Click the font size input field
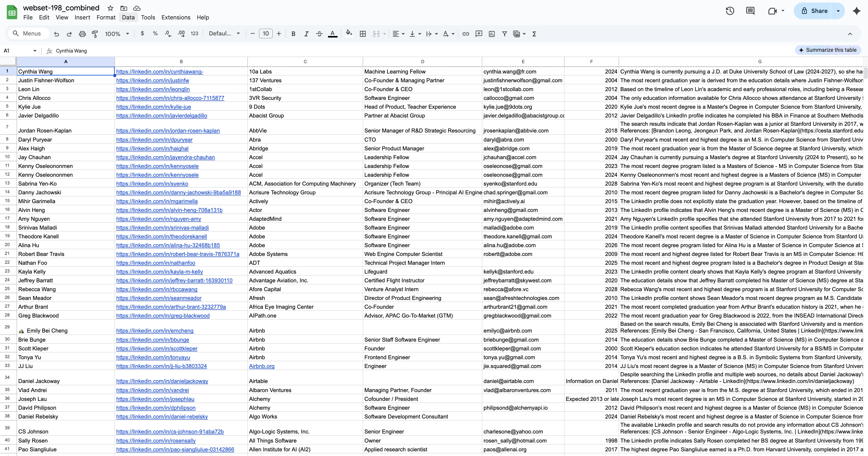 click(265, 34)
